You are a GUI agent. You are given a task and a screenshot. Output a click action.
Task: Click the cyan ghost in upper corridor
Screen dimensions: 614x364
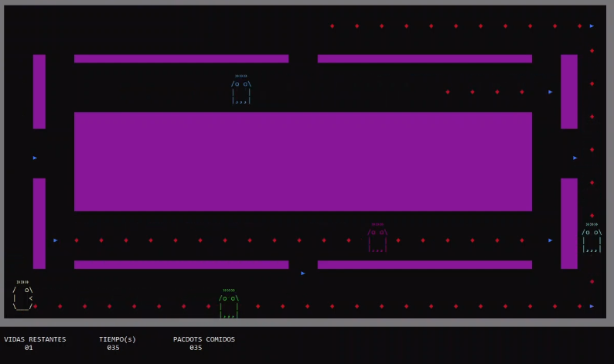point(241,89)
